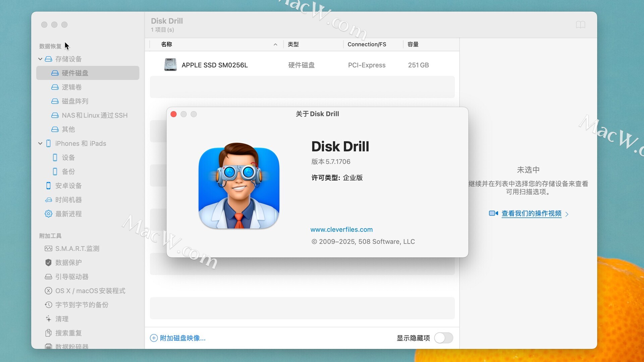644x362 pixels.
Task: Click the APPLE SSD disk icon
Action: [x=170, y=65]
